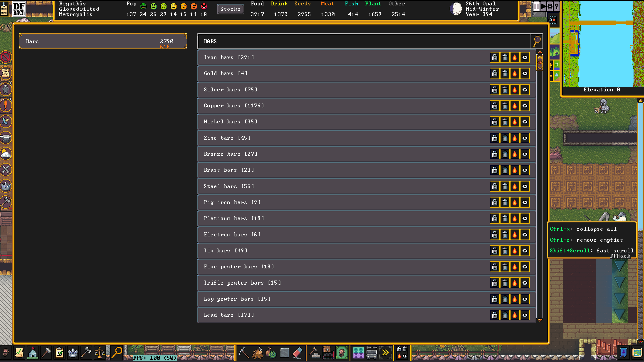Open the tent icon in bottom toolbar
This screenshot has height=362, width=644.
tap(33, 353)
